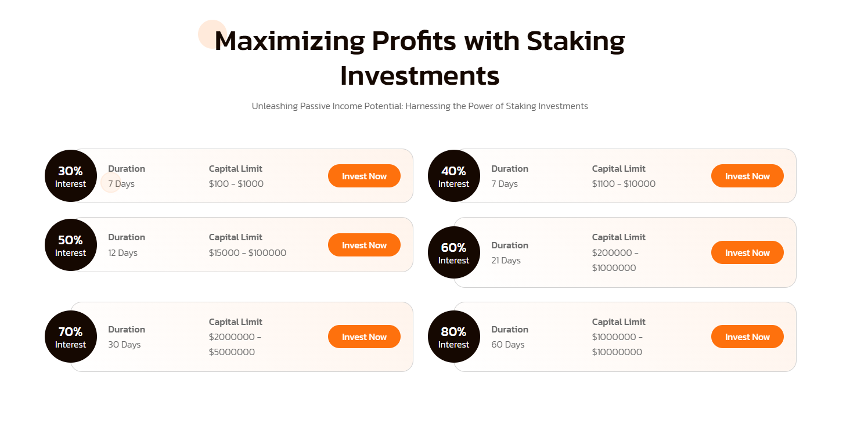
Task: Click the 30 Days duration value
Action: [124, 345]
